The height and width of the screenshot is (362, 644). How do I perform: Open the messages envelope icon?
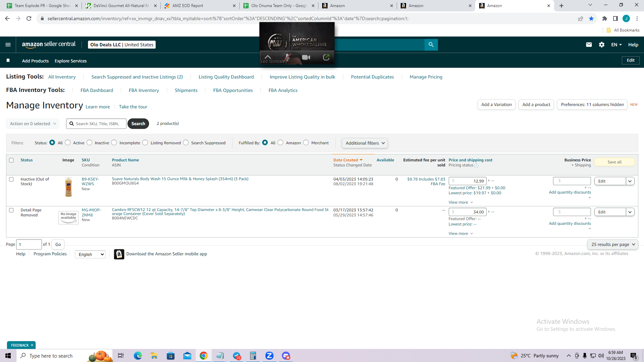click(589, 45)
